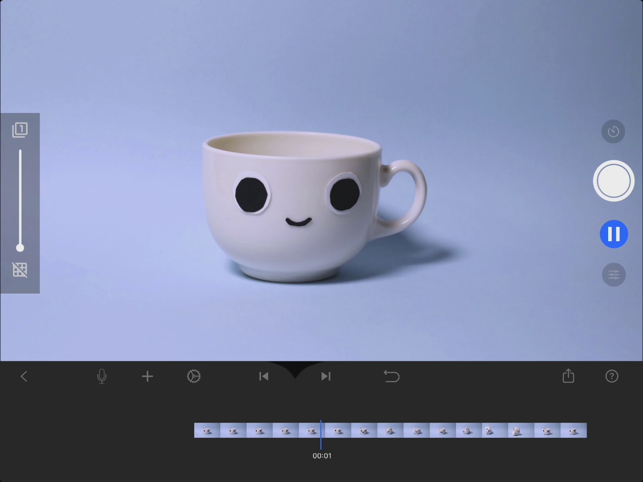The image size is (643, 482).
Task: Toggle the grid overlay icon
Action: click(x=20, y=270)
